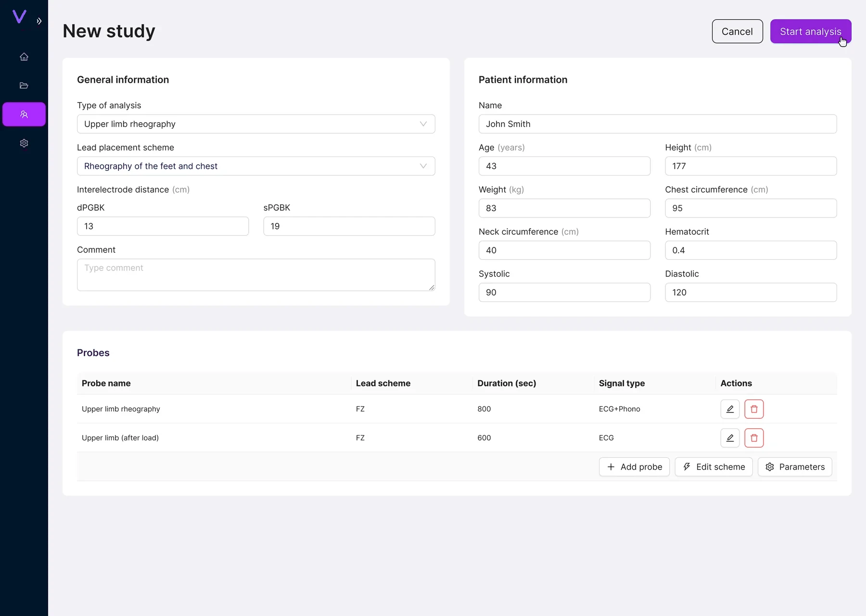Delete the Upper limb rheography probe

[x=754, y=409]
